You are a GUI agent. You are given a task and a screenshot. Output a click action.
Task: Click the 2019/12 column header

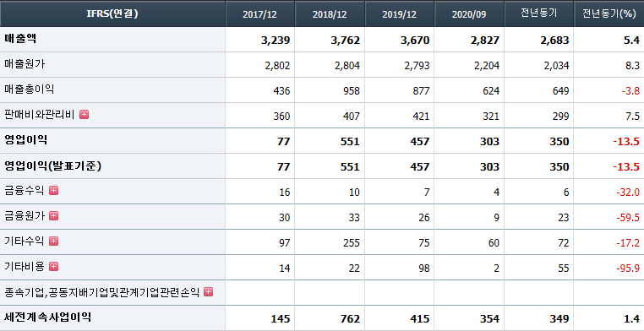tap(399, 14)
